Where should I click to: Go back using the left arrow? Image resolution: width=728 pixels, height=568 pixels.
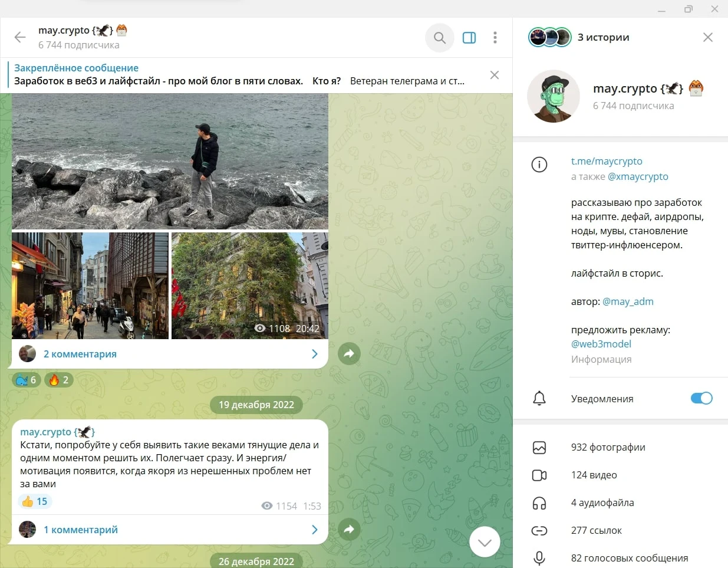(x=20, y=38)
